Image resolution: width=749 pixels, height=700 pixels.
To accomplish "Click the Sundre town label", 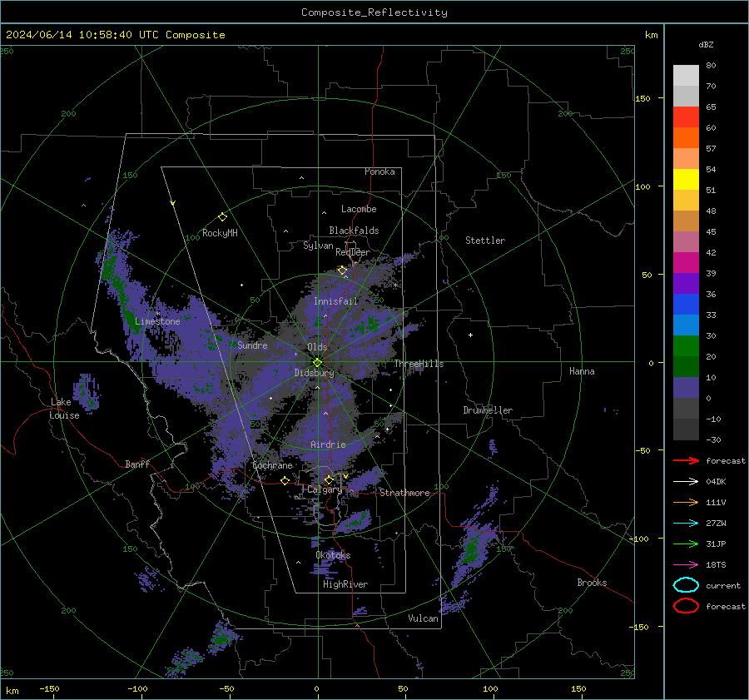I will [253, 345].
